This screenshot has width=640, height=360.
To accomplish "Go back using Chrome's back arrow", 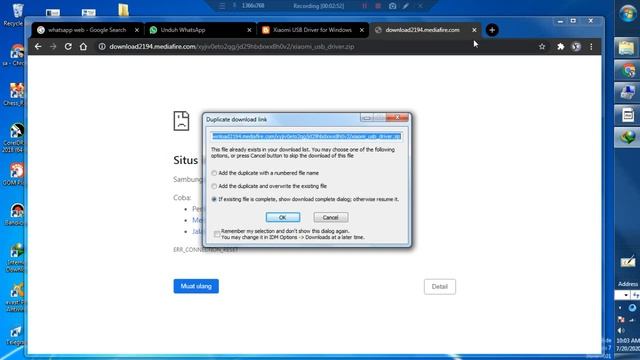I will click(x=38, y=47).
